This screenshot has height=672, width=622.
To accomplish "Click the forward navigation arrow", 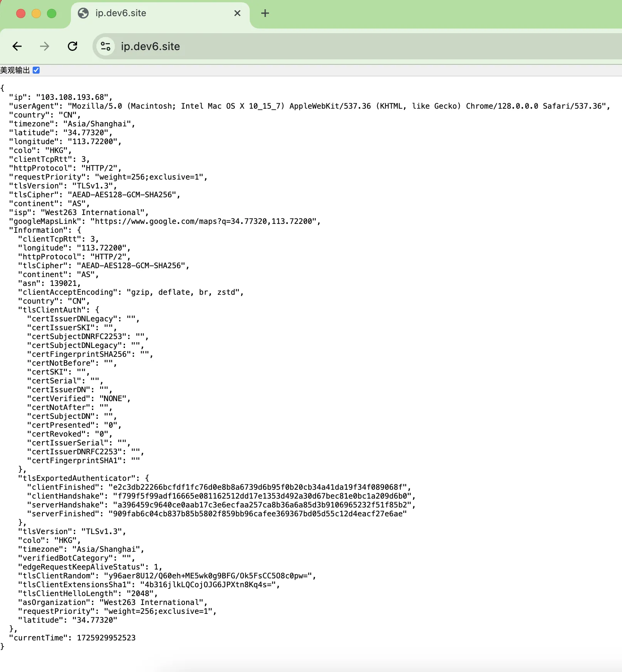I will 45,47.
